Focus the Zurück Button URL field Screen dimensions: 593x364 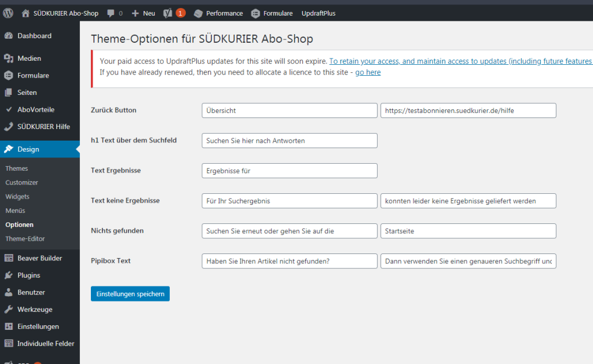coord(468,111)
